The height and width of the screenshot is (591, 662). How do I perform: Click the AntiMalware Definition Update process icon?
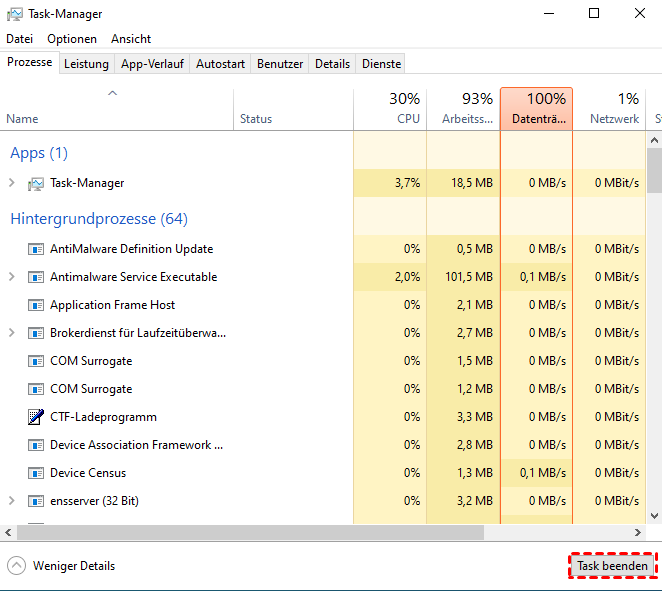(x=36, y=249)
